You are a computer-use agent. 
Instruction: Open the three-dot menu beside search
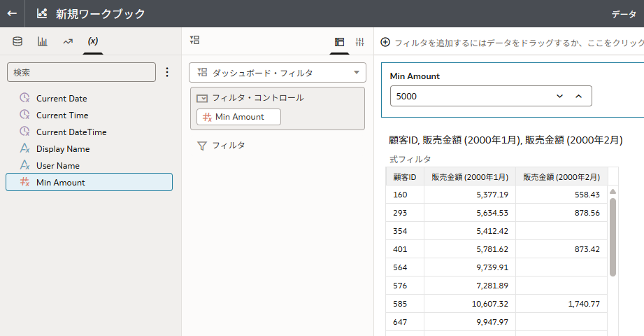(x=166, y=72)
